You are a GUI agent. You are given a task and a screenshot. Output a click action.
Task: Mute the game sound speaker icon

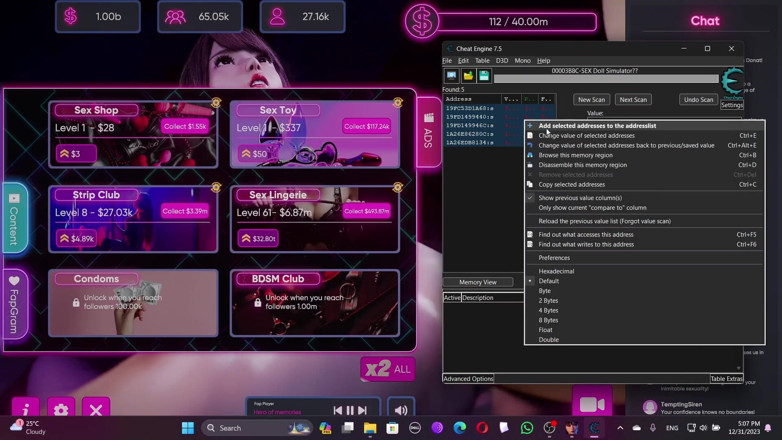click(x=401, y=410)
